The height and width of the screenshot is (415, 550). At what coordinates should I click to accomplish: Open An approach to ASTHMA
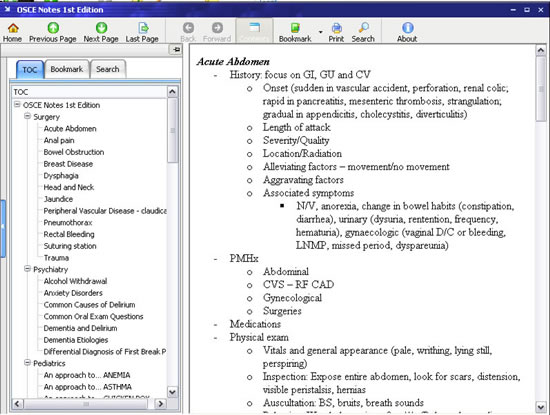[88, 387]
